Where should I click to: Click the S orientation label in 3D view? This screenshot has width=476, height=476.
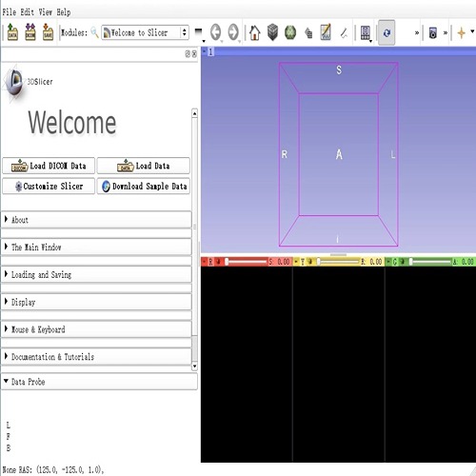click(339, 69)
